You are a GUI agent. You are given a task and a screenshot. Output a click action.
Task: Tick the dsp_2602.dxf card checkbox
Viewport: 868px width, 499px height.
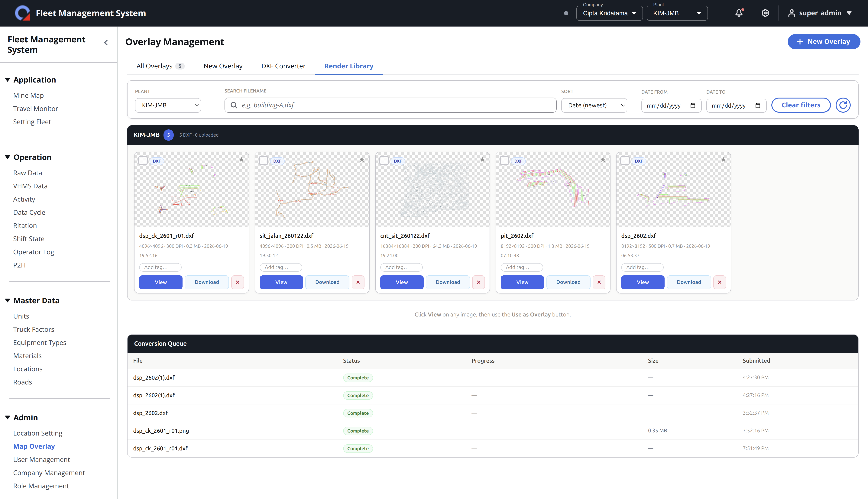click(x=625, y=160)
